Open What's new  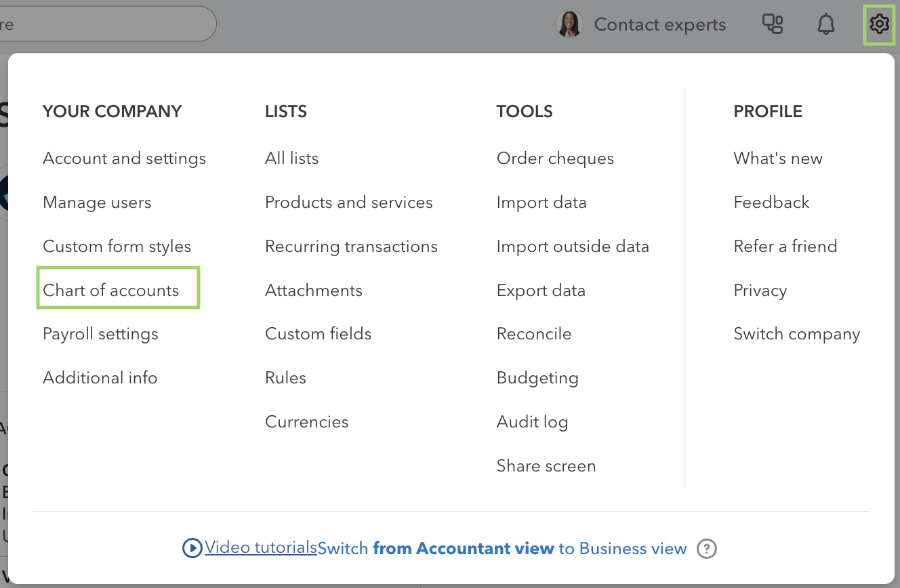(x=778, y=159)
